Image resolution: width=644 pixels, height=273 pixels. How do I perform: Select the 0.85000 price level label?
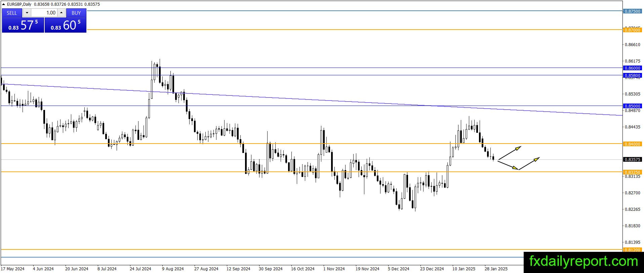tap(632, 106)
